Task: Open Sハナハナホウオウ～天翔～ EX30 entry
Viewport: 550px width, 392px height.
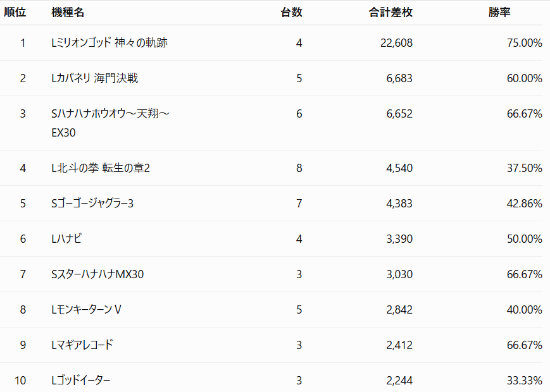Action: coord(111,123)
